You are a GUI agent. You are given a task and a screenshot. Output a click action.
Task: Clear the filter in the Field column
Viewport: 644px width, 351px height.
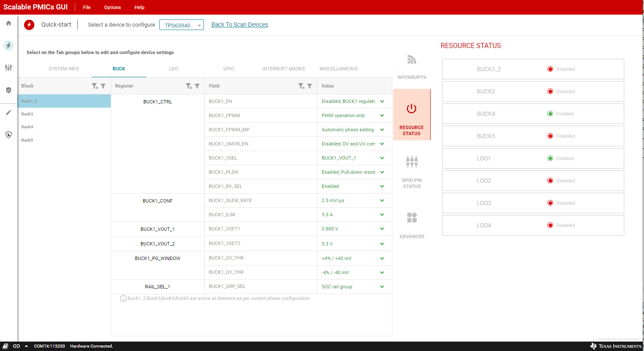[301, 86]
